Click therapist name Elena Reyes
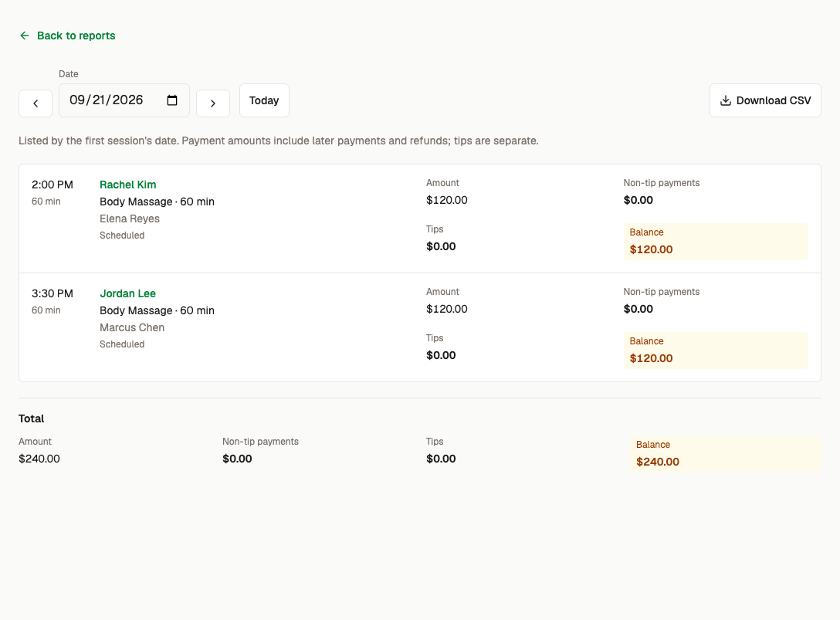 [130, 219]
